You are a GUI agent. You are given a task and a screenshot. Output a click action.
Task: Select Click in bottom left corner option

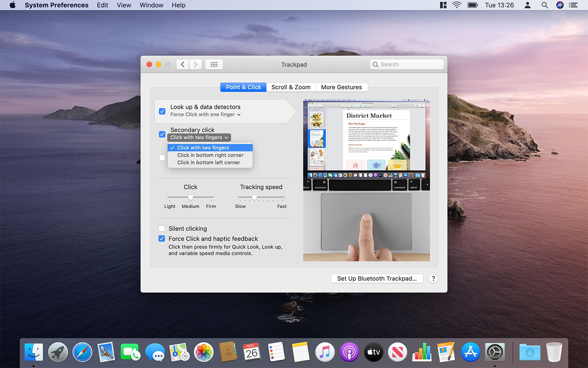point(209,162)
